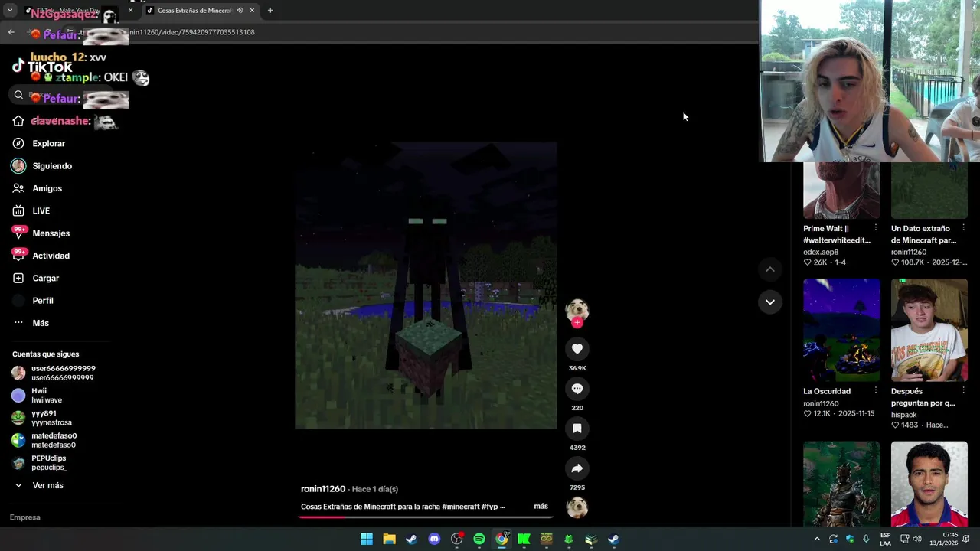The width and height of the screenshot is (980, 551).
Task: Open the armored knight game video thumbnail
Action: 841,484
